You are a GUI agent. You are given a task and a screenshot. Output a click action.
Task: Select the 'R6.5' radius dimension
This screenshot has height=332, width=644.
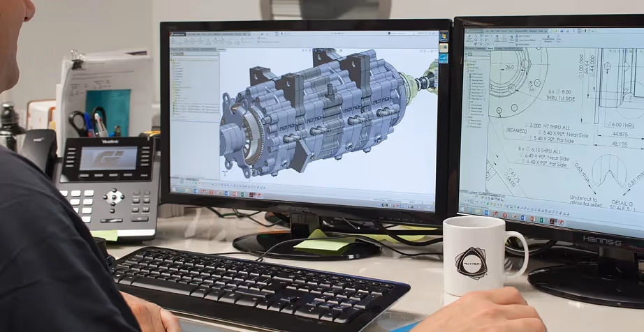point(531,86)
